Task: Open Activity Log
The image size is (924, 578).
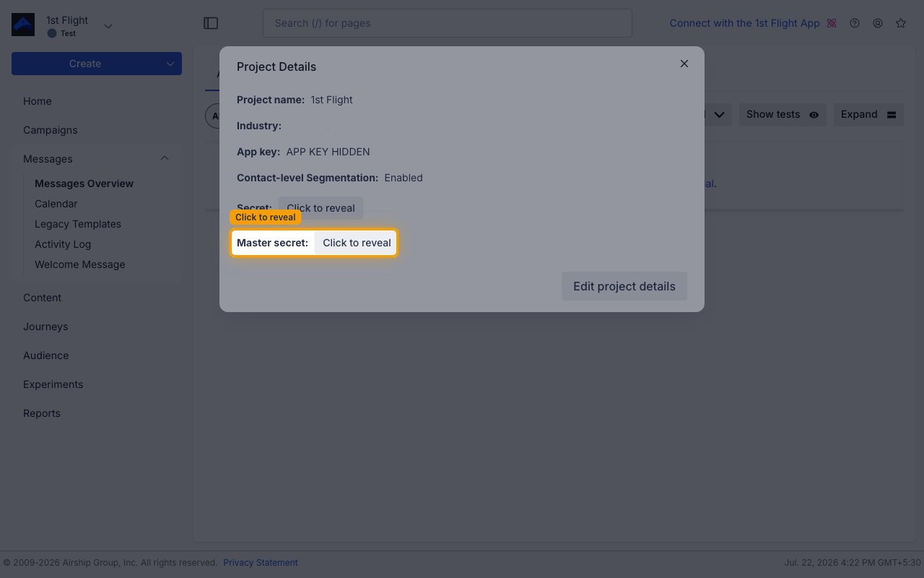Action: pyautogui.click(x=63, y=244)
